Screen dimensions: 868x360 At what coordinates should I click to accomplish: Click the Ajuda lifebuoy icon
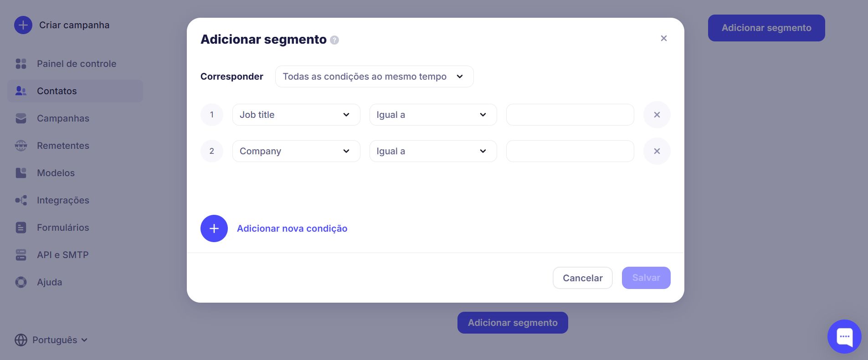pos(21,282)
